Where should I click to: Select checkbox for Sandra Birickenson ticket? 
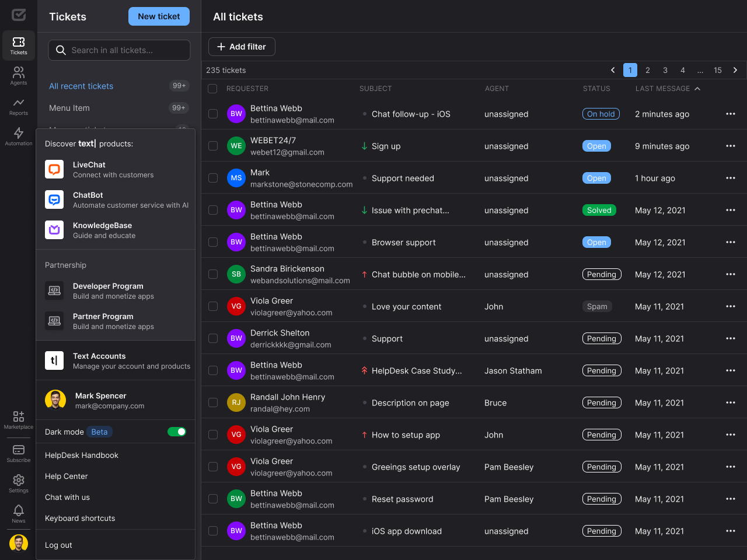tap(213, 274)
